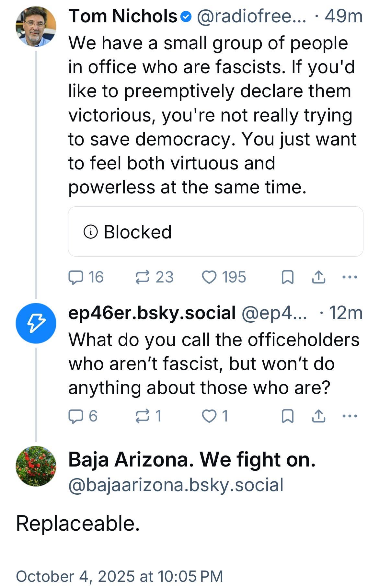Screen dimensions: 379x588
Task: Reply to ep46er's post
Action: pos(76,416)
